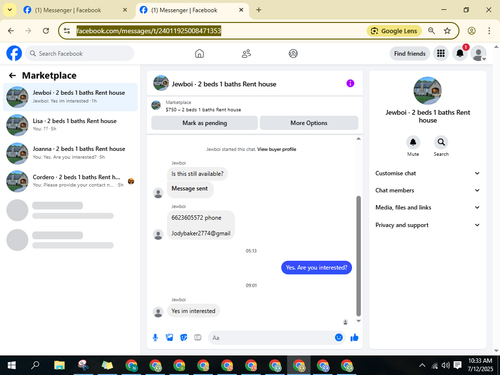500x375 pixels.
Task: Click Mark as pending button
Action: tap(204, 123)
